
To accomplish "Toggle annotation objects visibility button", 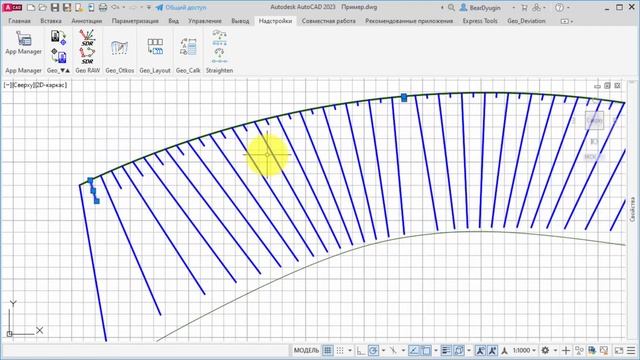I will pos(480,350).
